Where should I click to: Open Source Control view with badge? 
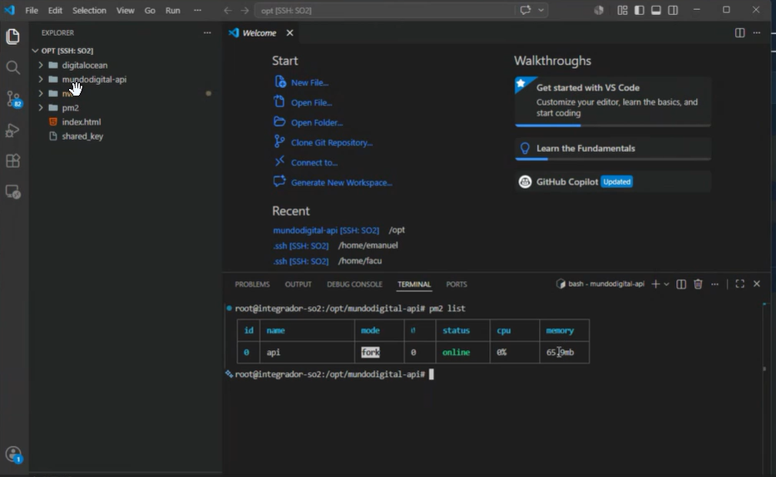coord(13,99)
